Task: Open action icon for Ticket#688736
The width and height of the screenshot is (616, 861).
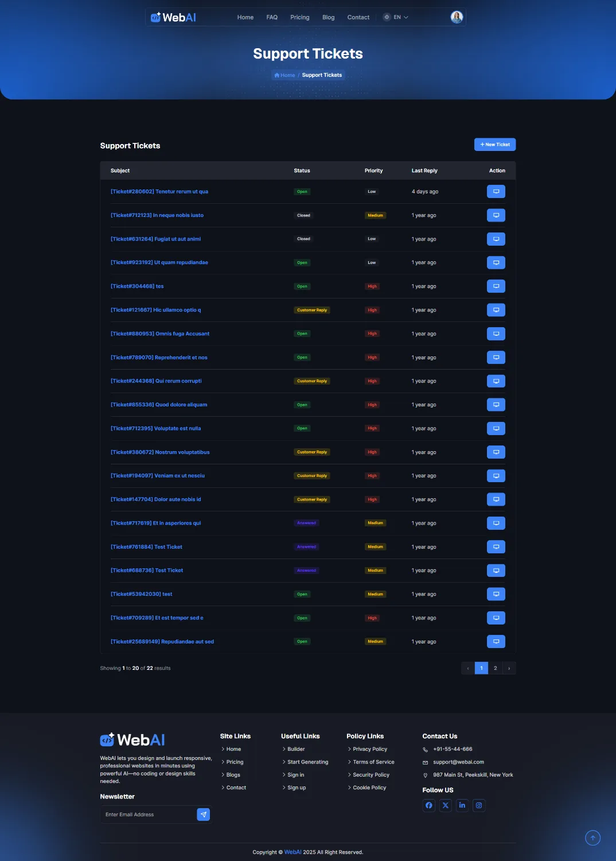Action: coord(496,571)
